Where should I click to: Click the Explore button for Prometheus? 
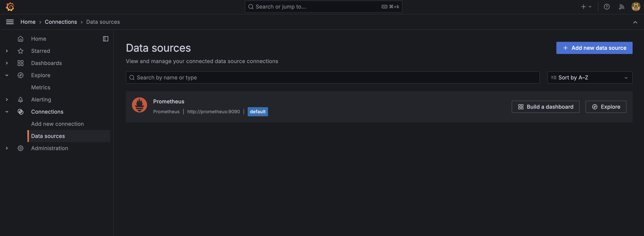coord(606,107)
